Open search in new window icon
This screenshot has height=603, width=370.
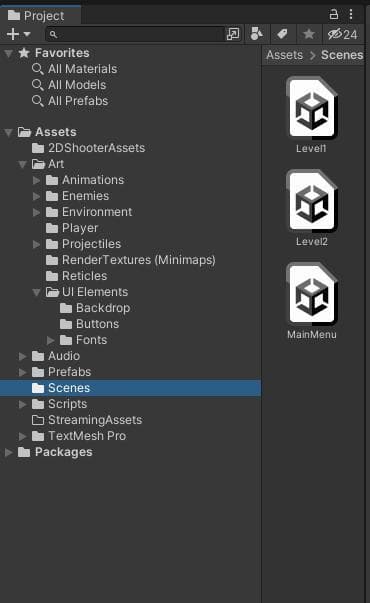click(x=233, y=34)
